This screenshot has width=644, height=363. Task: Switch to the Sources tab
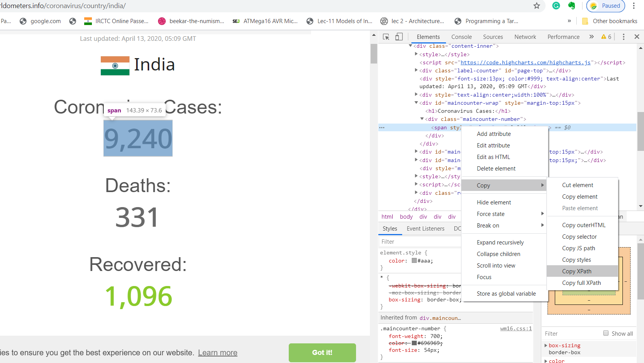(x=493, y=37)
